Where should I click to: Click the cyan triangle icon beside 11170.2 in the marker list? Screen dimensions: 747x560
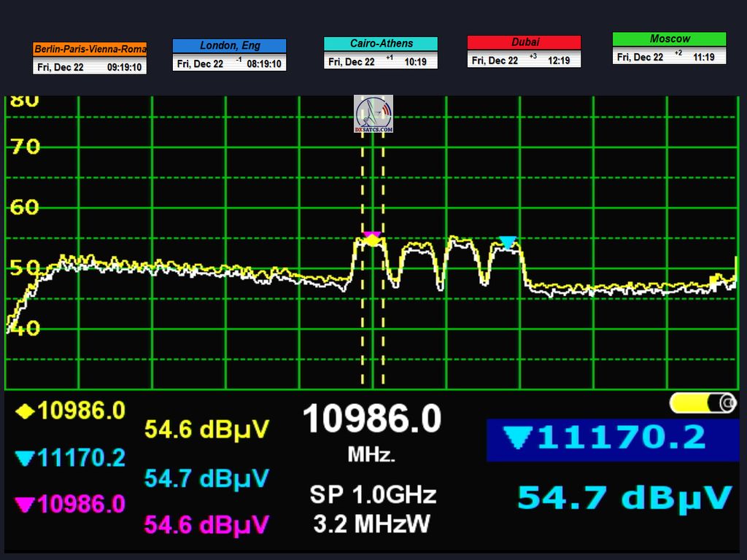click(x=25, y=459)
